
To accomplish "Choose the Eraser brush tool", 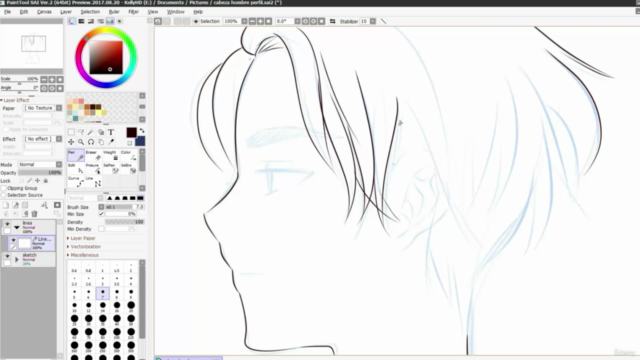I will coord(93,156).
